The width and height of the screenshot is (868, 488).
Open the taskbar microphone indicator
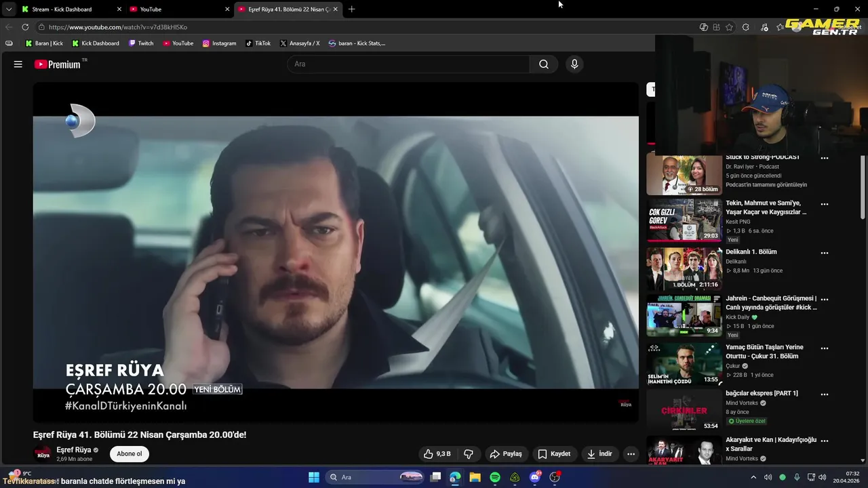[797, 477]
